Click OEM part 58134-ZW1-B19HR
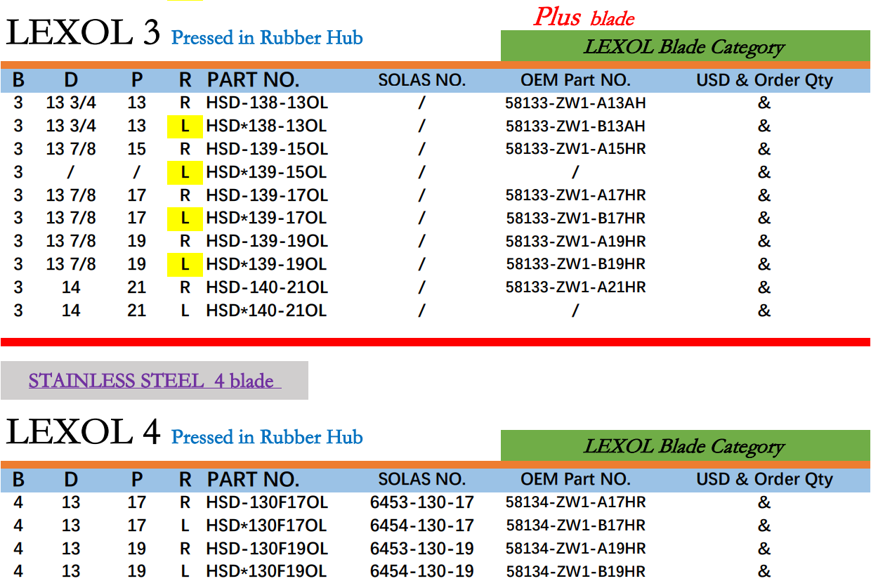The height and width of the screenshot is (588, 871). [575, 572]
